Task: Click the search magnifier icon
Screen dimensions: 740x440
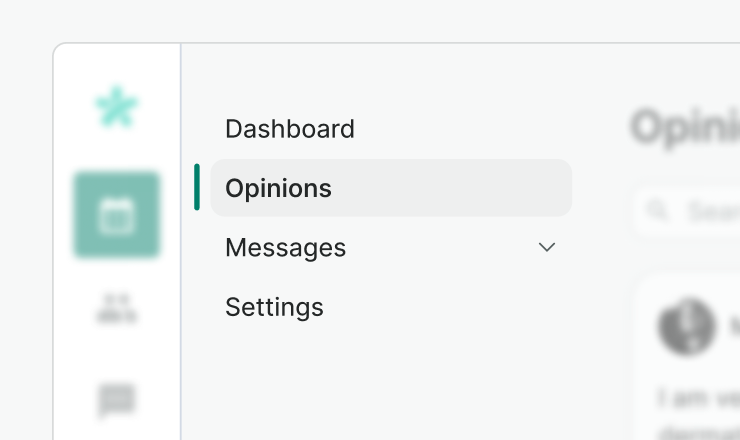Action: (x=658, y=211)
